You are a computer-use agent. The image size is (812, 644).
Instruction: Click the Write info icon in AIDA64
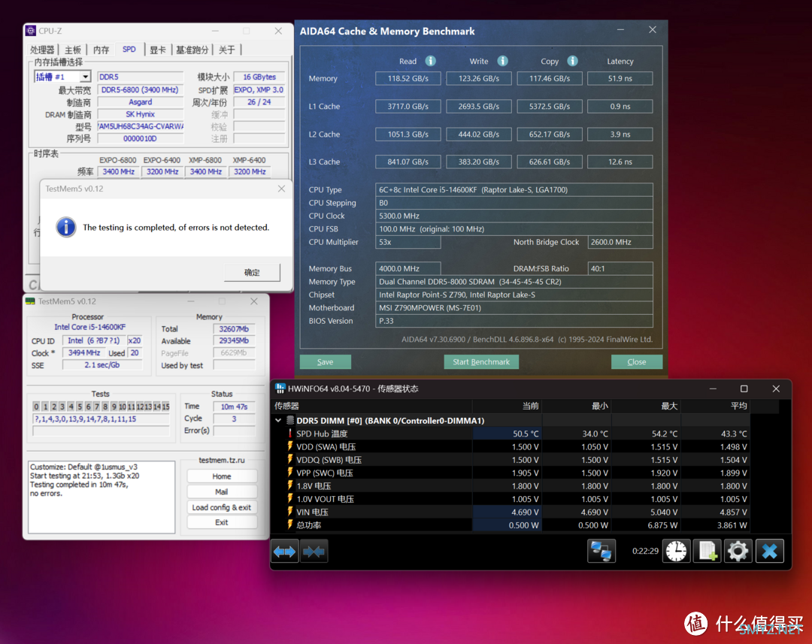(502, 61)
